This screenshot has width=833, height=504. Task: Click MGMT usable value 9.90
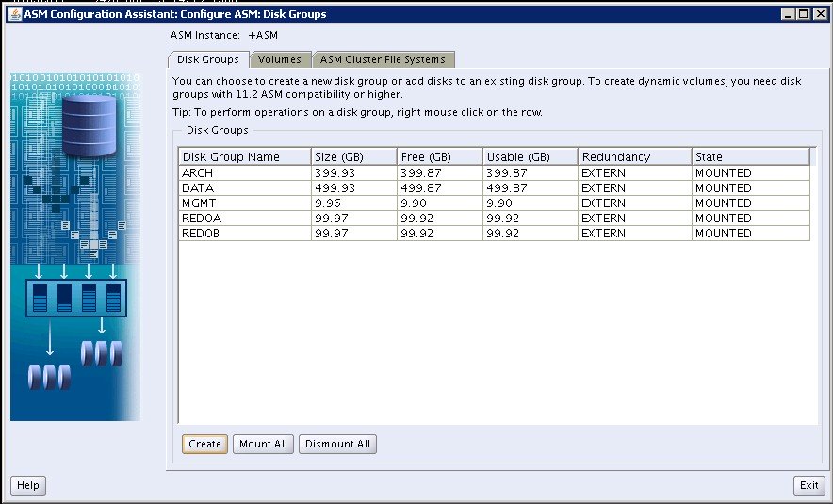coord(499,203)
